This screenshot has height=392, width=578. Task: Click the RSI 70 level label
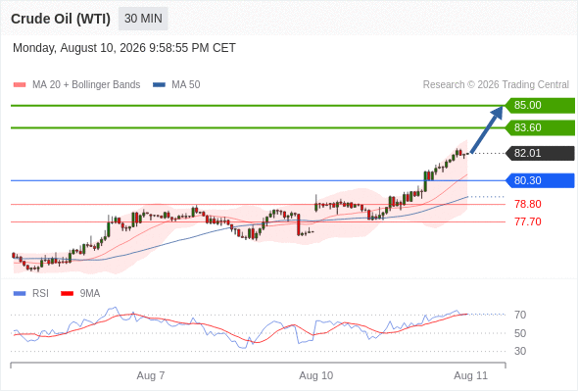[520, 315]
